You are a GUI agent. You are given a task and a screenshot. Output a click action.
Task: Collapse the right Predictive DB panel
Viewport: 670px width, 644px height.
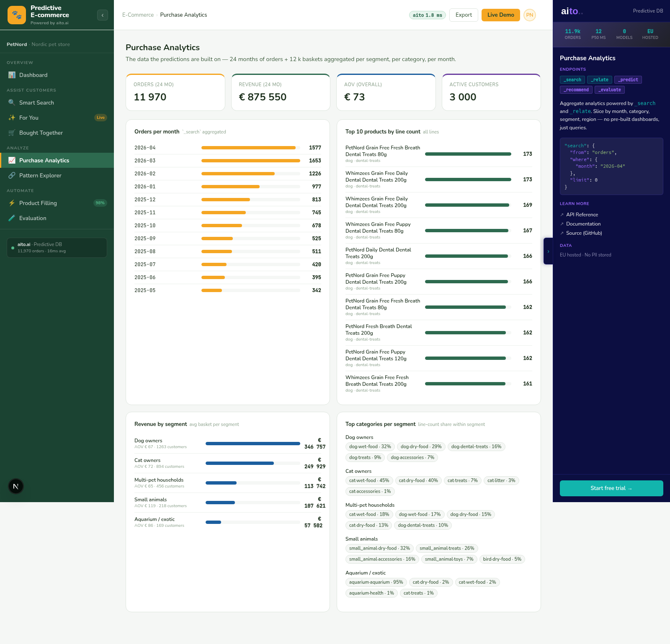(x=548, y=251)
